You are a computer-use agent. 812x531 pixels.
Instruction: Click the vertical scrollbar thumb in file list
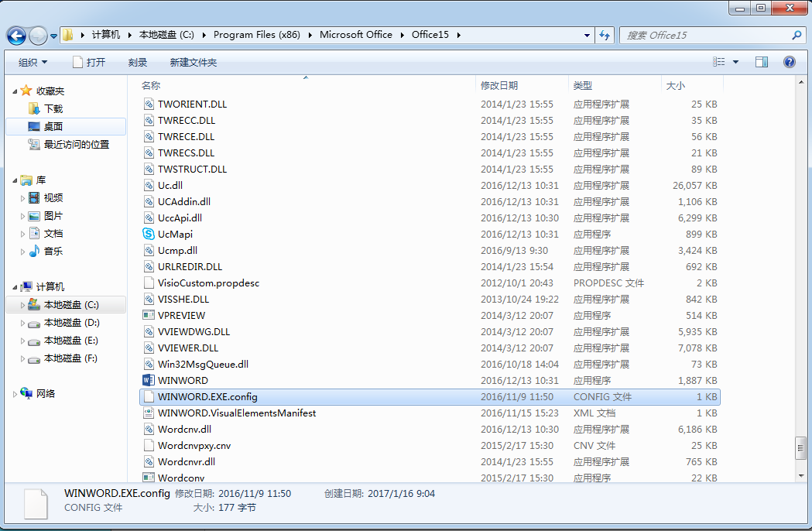(800, 447)
